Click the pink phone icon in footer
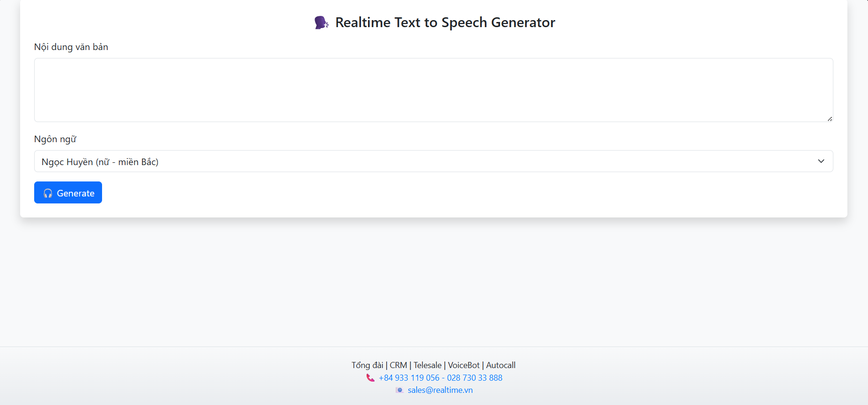Image resolution: width=868 pixels, height=405 pixels. pos(370,378)
